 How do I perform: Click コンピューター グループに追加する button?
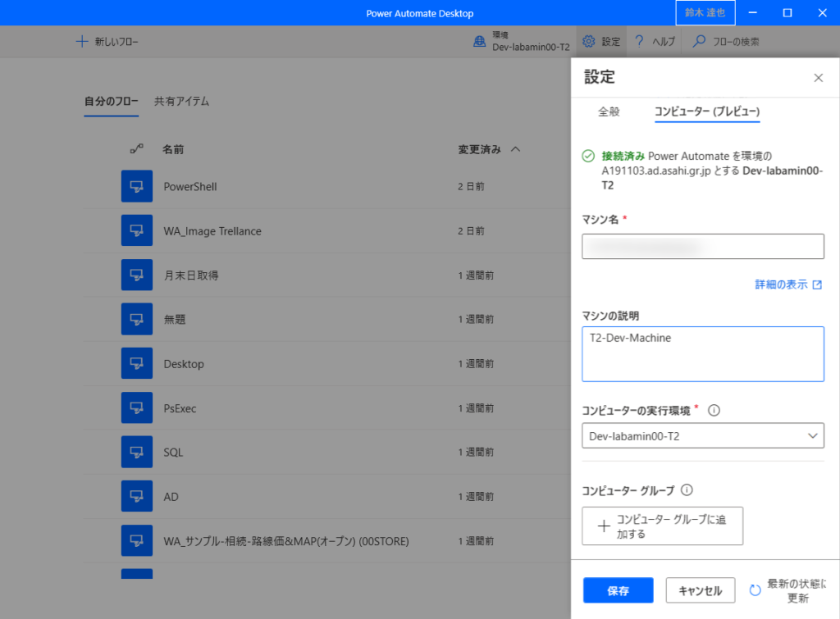[663, 526]
